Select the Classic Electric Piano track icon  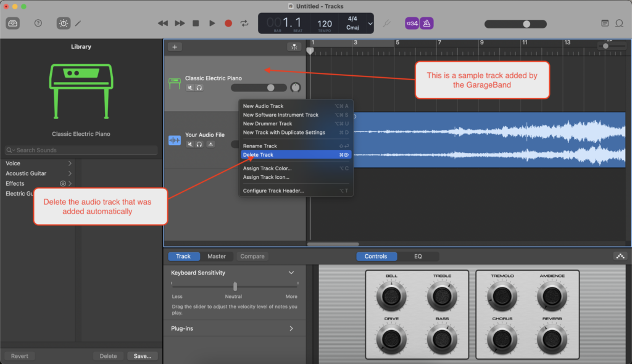[x=175, y=83]
